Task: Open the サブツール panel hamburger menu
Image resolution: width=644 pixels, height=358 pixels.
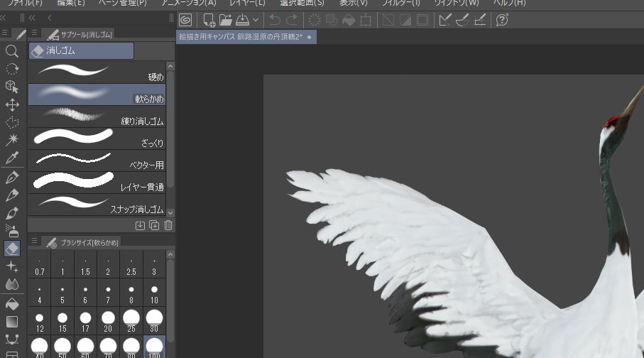Action: pos(35,33)
